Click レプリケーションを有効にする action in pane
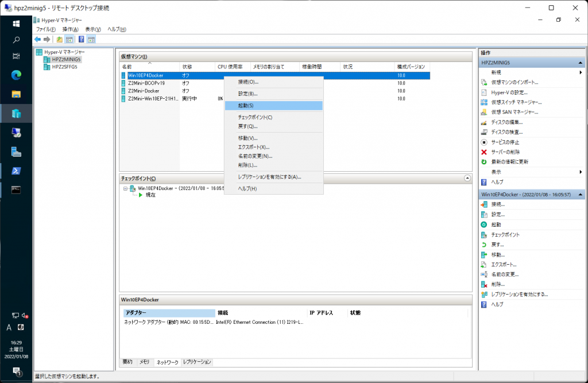This screenshot has width=588, height=383. (519, 295)
